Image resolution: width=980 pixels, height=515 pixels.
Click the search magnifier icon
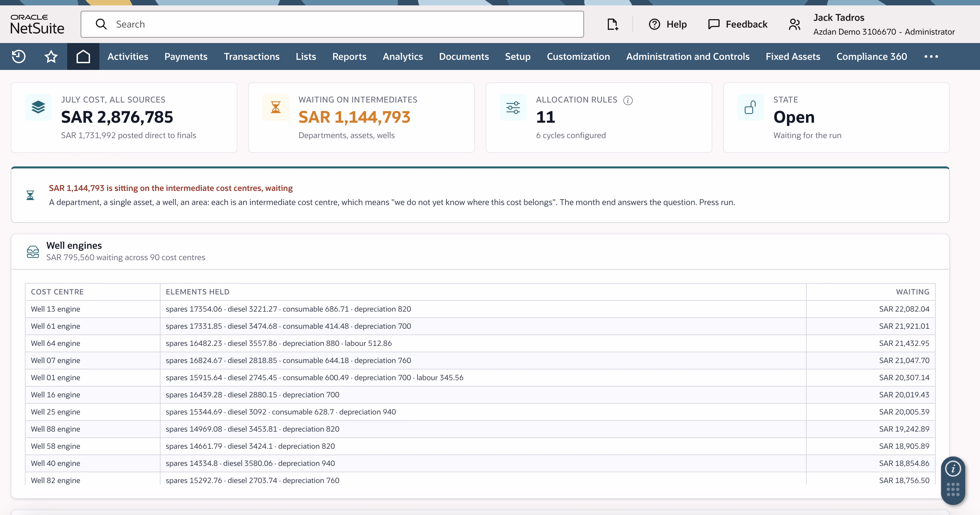tap(101, 24)
